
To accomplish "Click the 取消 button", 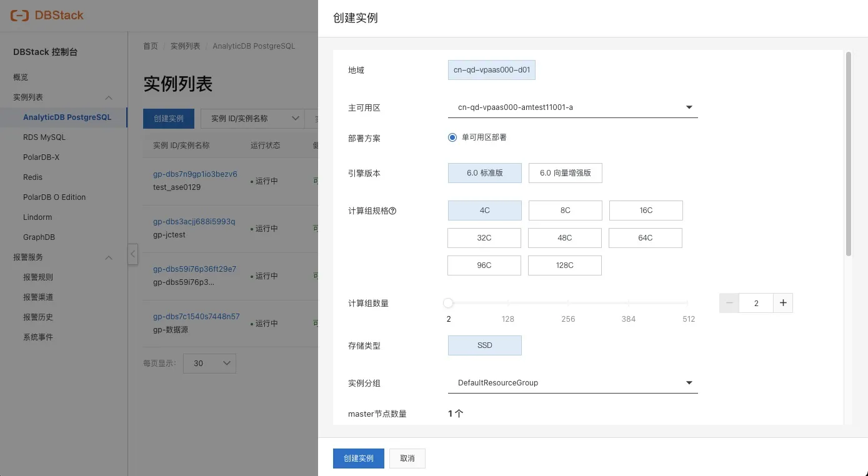I will pos(407,459).
